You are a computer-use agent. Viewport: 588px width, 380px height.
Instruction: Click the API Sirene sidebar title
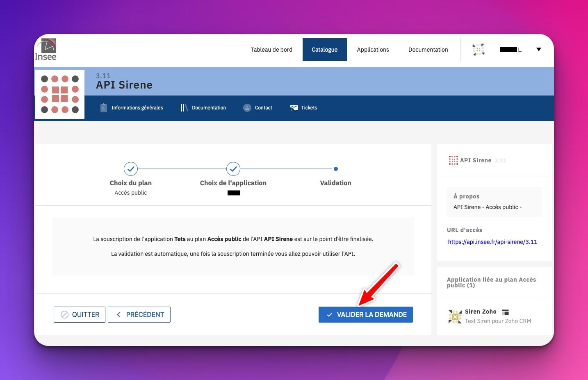tap(476, 160)
